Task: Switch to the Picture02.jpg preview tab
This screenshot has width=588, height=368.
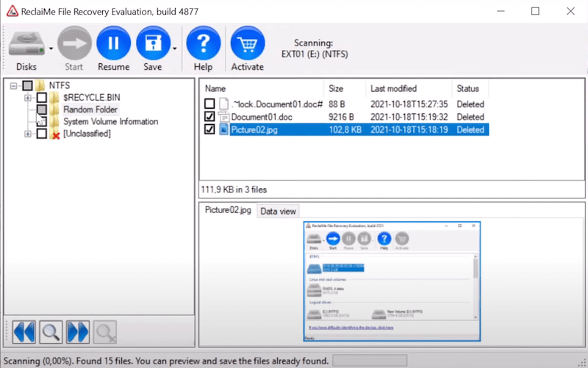Action: tap(228, 210)
